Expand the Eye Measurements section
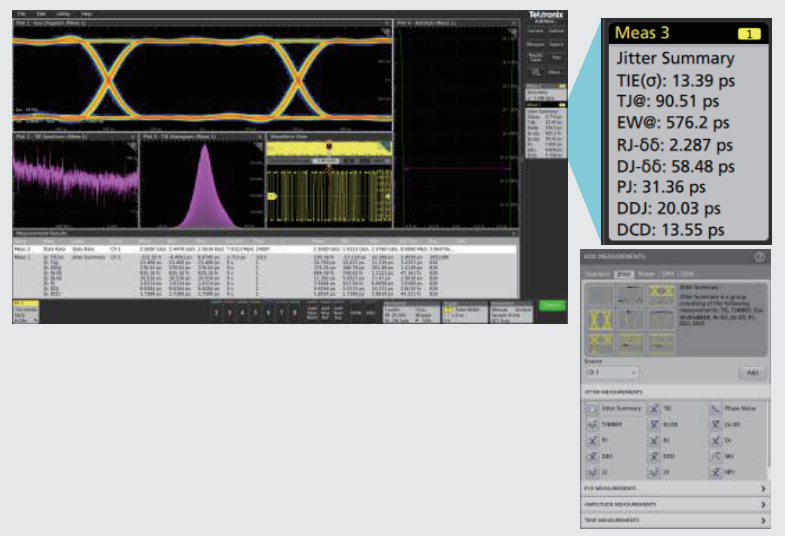The width and height of the screenshot is (785, 536). 676,488
